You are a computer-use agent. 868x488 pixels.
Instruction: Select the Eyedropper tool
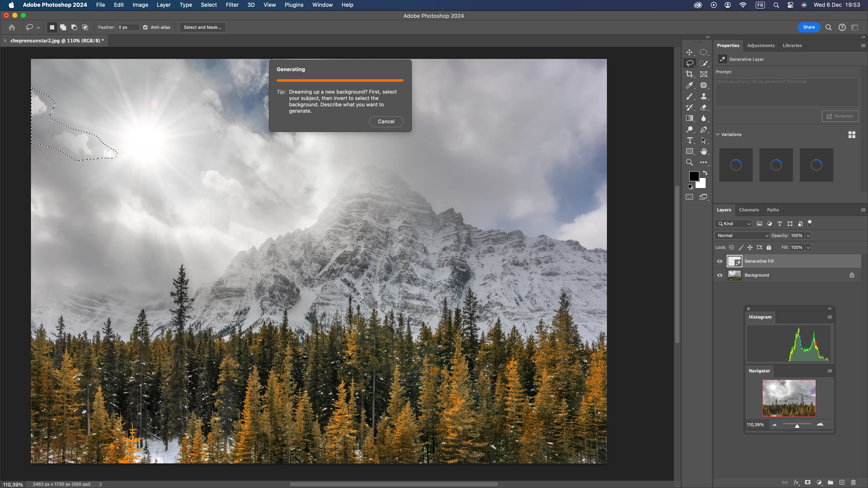[x=689, y=85]
